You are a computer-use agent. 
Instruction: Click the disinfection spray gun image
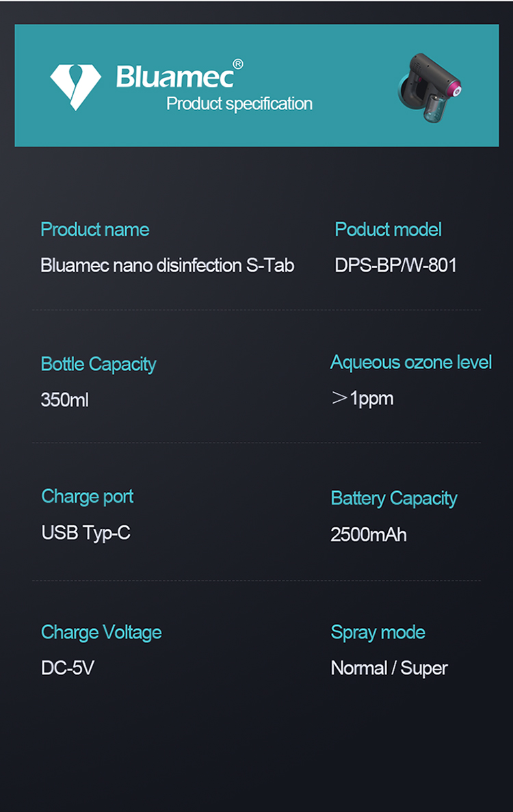(429, 88)
